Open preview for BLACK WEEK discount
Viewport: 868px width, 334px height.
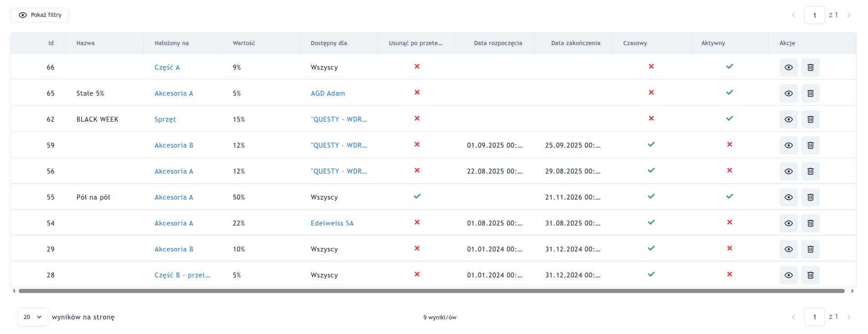(x=788, y=119)
